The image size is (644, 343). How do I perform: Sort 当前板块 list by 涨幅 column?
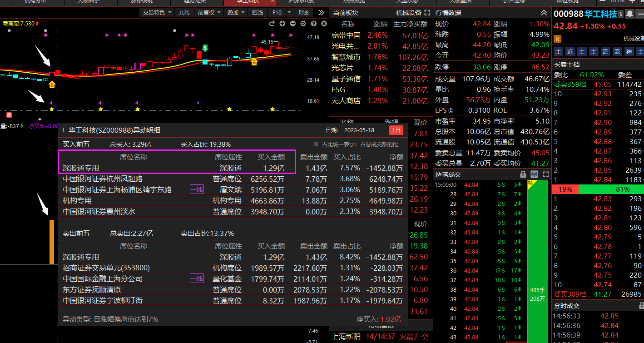[x=381, y=24]
